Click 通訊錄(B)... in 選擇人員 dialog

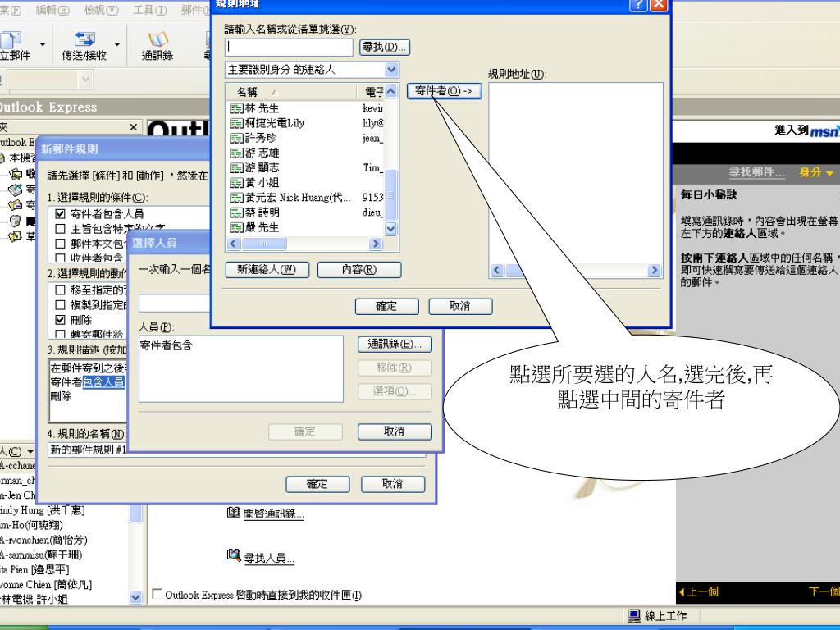(395, 345)
